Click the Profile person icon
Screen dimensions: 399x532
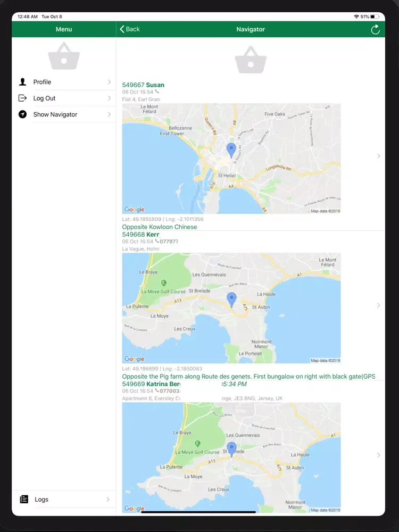(x=23, y=82)
